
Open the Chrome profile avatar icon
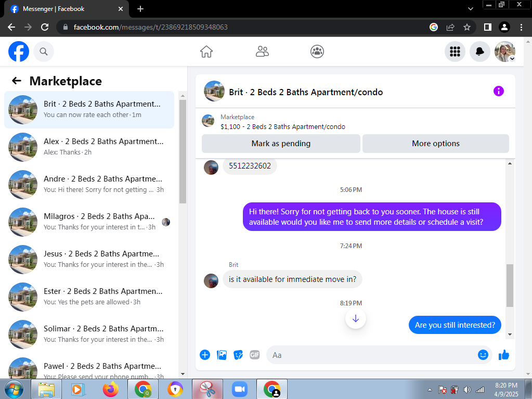click(504, 27)
